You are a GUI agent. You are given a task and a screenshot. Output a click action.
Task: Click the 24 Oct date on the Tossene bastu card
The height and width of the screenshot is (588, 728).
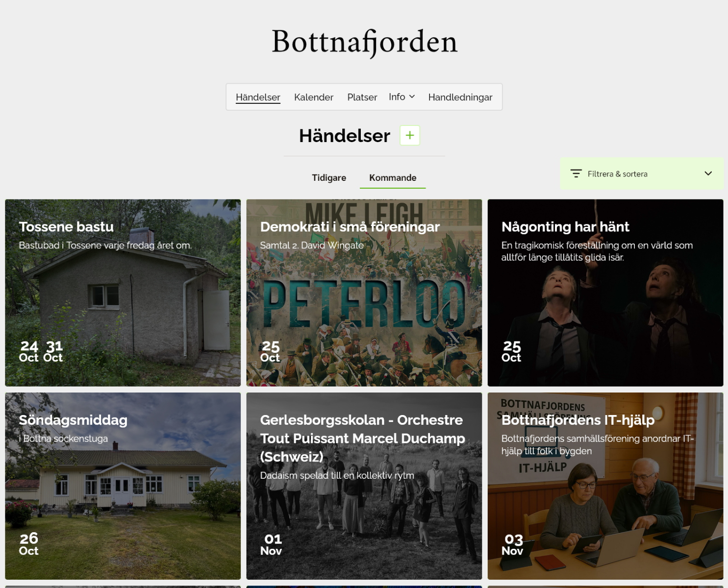click(29, 351)
